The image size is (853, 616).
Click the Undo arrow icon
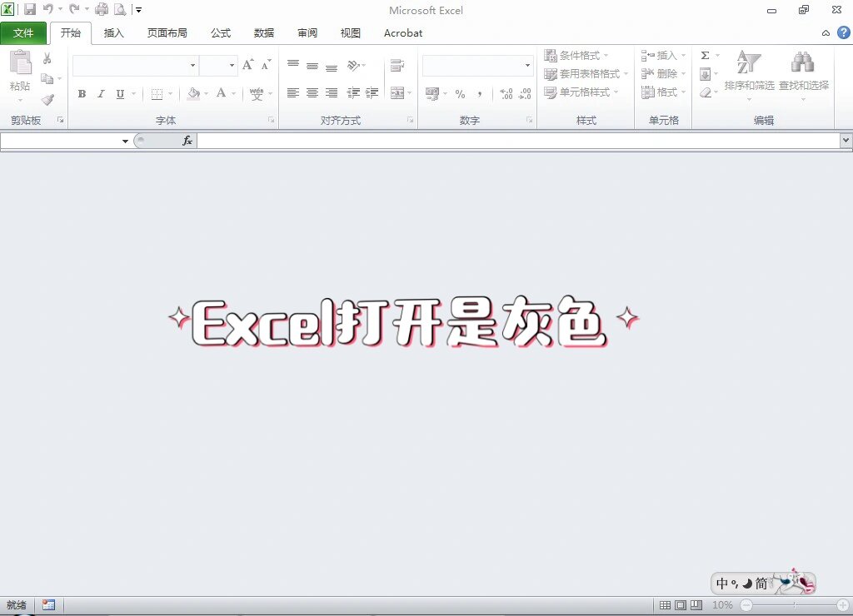tap(48, 9)
